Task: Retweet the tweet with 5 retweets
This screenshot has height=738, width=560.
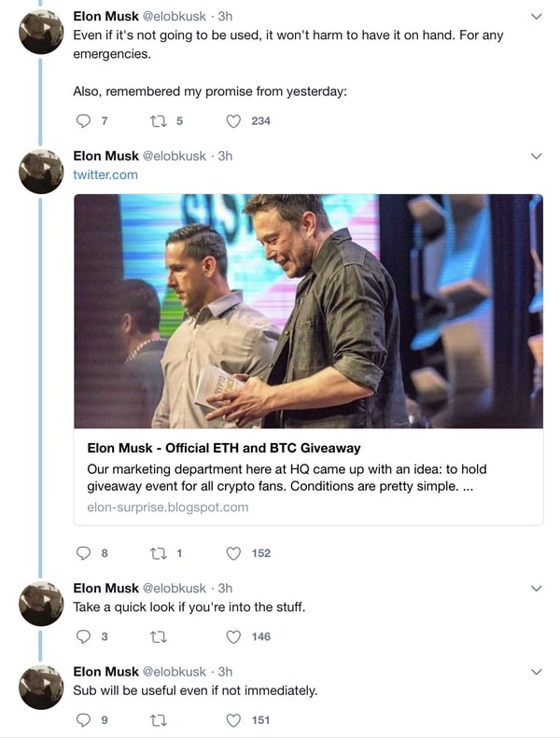Action: (x=158, y=120)
